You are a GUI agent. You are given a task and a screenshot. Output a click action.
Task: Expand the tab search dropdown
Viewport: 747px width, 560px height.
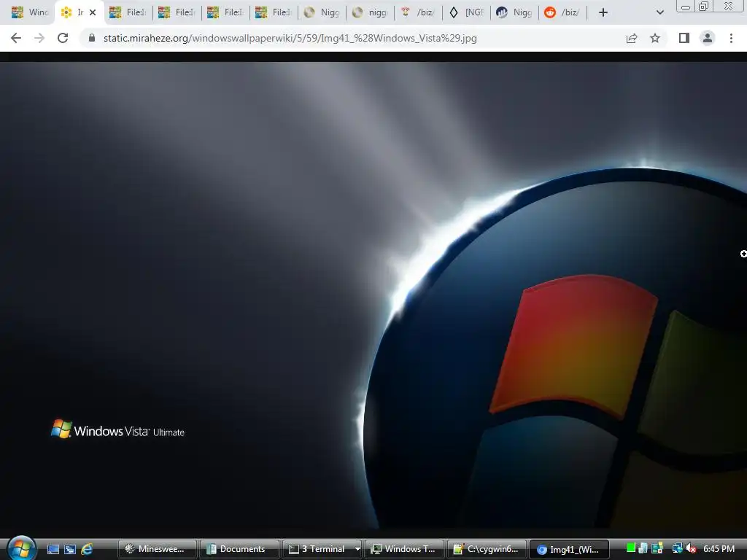(x=659, y=12)
